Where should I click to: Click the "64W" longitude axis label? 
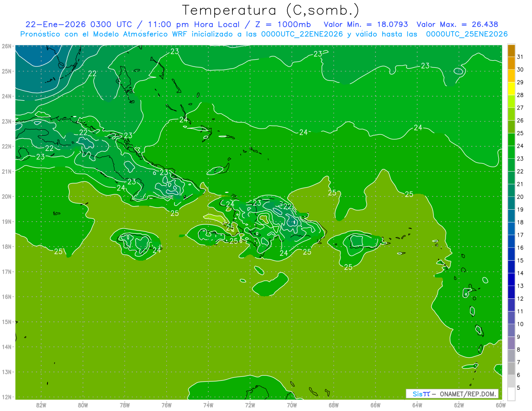[x=417, y=405]
